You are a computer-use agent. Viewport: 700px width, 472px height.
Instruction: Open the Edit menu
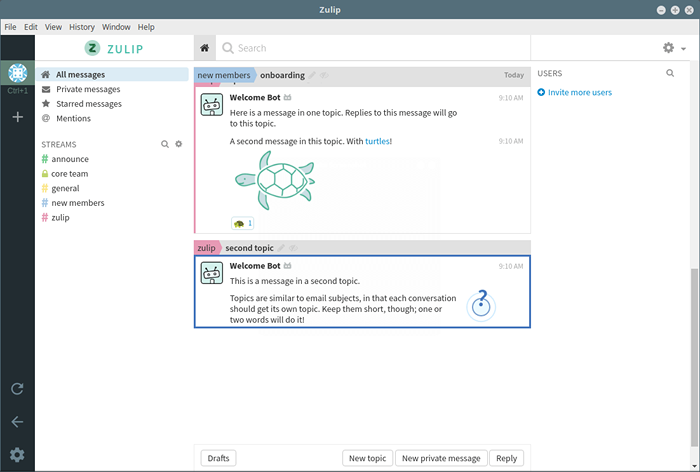click(x=31, y=27)
